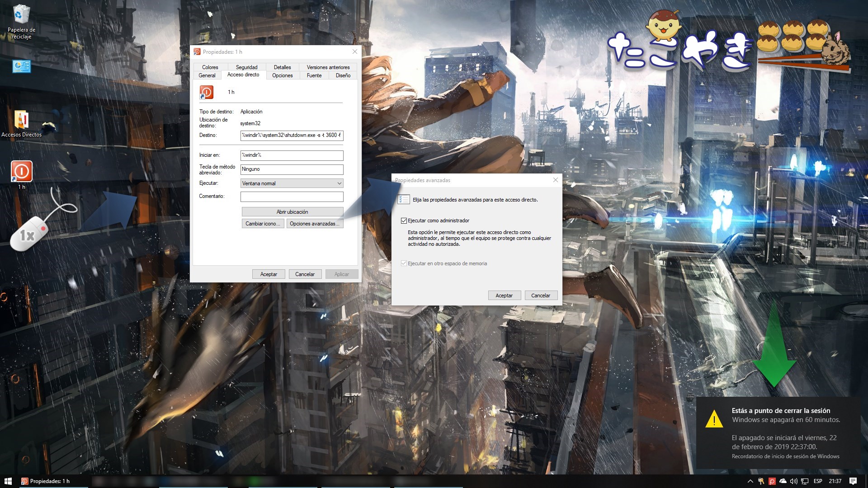Click the Windows Start button
The height and width of the screenshot is (488, 868).
(x=8, y=481)
